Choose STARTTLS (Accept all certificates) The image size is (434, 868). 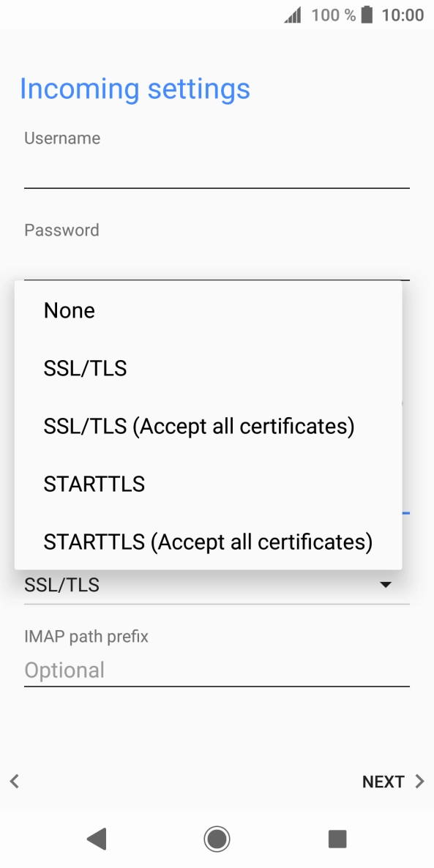(x=208, y=542)
